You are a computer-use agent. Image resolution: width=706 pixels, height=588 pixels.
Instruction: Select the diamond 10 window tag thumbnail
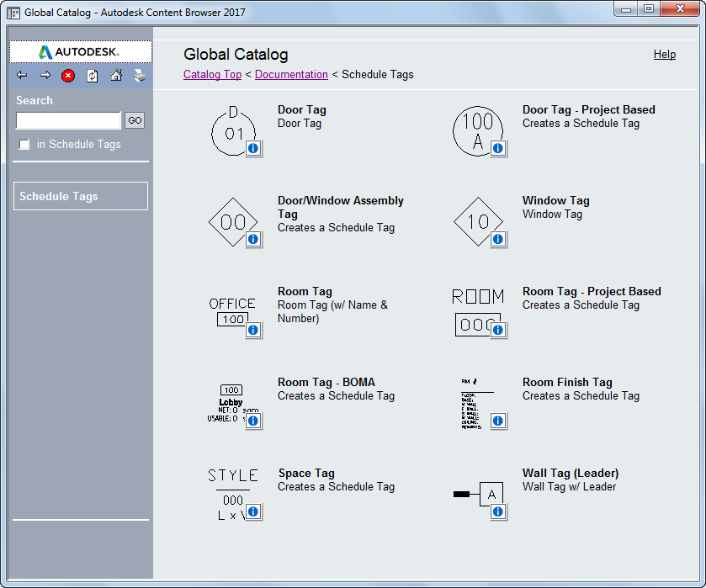tap(478, 222)
